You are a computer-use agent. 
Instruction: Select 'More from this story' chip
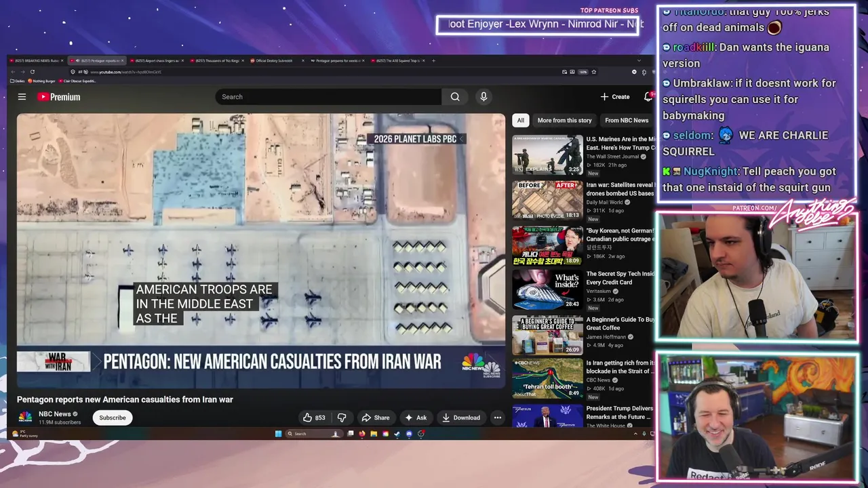(x=564, y=120)
